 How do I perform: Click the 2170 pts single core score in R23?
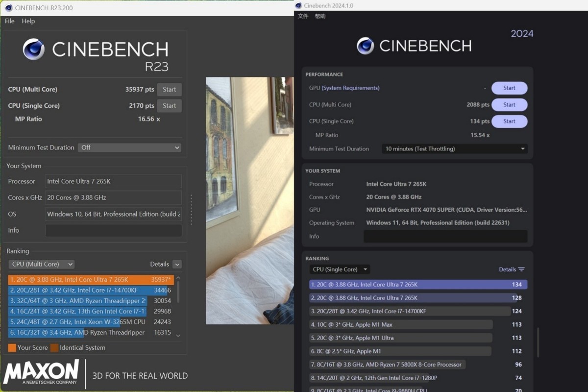click(142, 106)
